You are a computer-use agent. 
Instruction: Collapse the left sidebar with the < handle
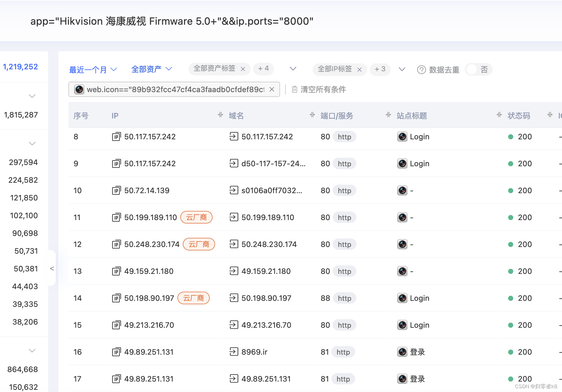[x=52, y=269]
